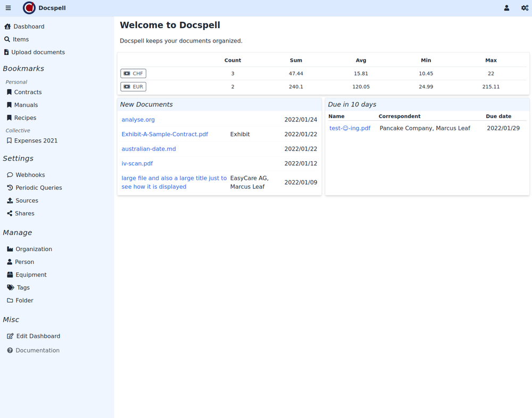The image size is (532, 418).
Task: Click the Webhooks speech bubble icon
Action: [10, 175]
